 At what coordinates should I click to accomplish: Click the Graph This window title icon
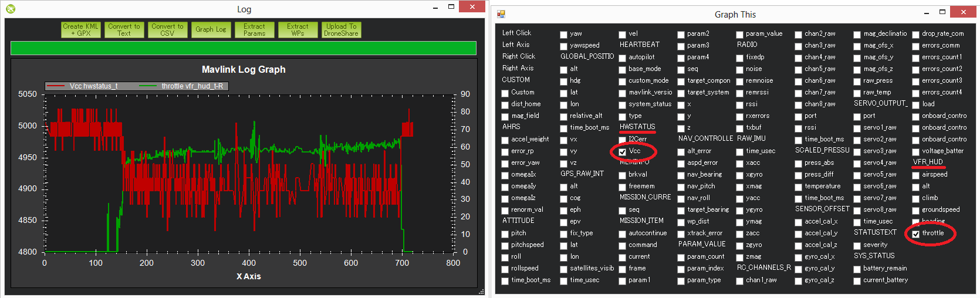[x=501, y=14]
